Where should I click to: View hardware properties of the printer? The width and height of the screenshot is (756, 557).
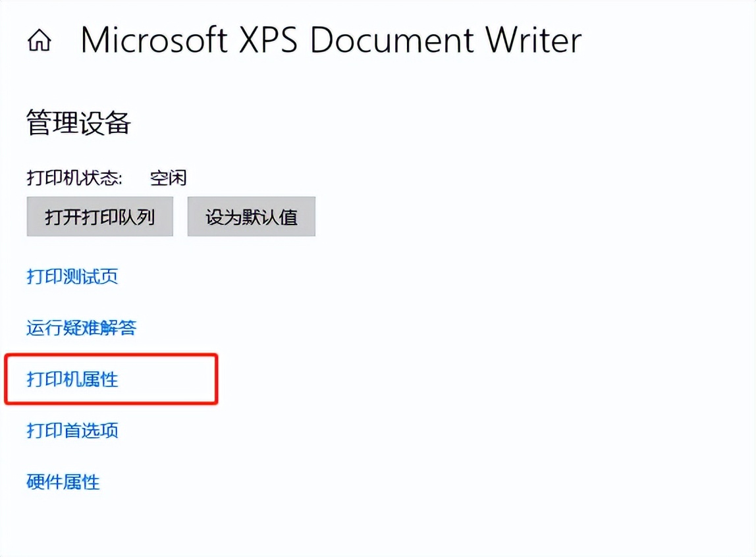63,482
